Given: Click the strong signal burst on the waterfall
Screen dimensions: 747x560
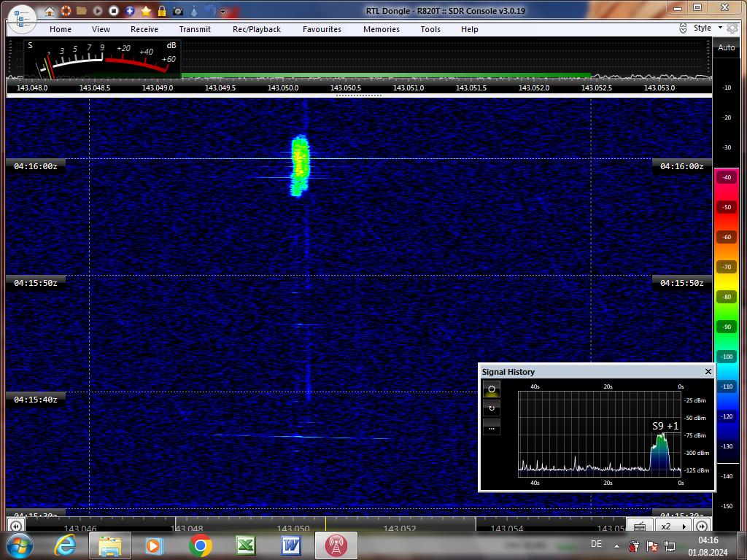Looking at the screenshot, I should 300,166.
